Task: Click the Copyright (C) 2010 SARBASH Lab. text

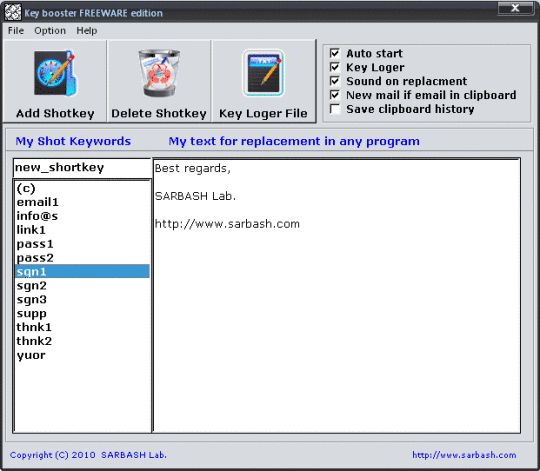Action: coord(88,455)
